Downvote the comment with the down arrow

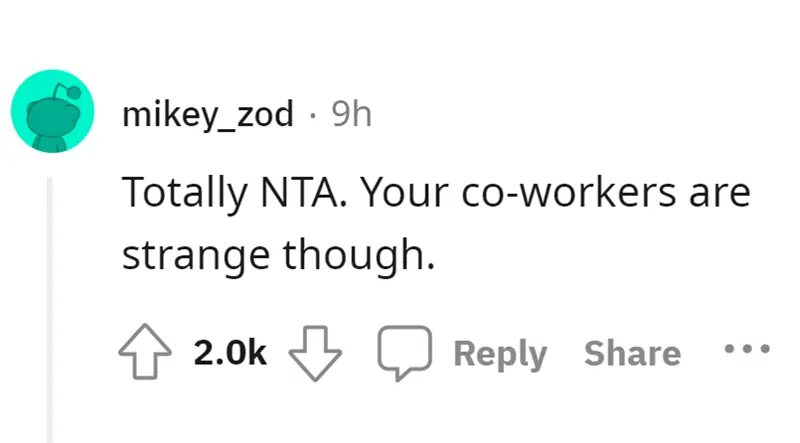(x=315, y=353)
